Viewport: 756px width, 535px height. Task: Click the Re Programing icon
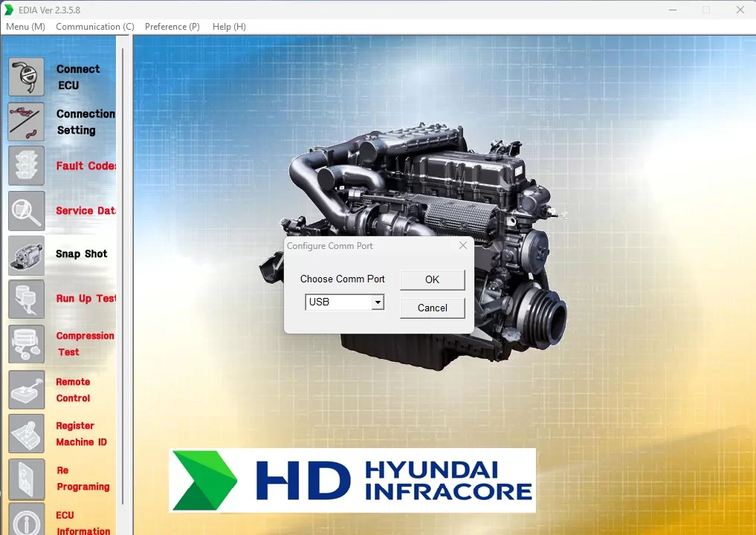click(x=27, y=479)
